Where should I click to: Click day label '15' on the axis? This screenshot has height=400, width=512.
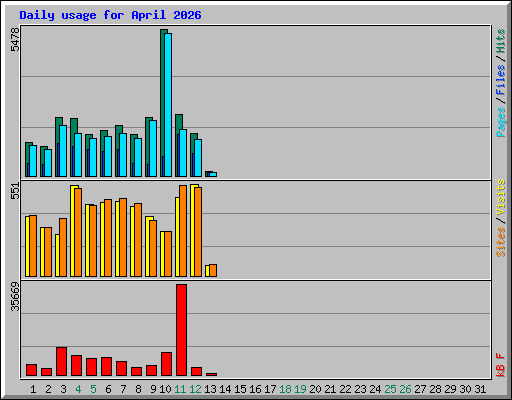(240, 389)
